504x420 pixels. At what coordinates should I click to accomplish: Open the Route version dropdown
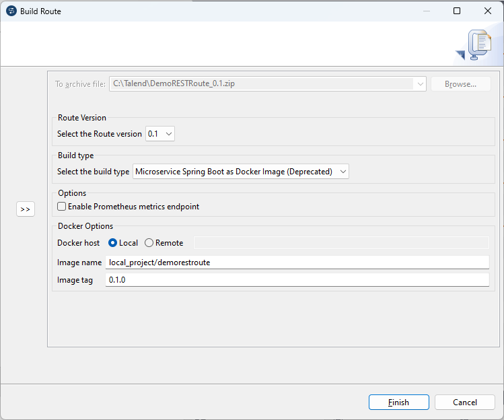[161, 134]
